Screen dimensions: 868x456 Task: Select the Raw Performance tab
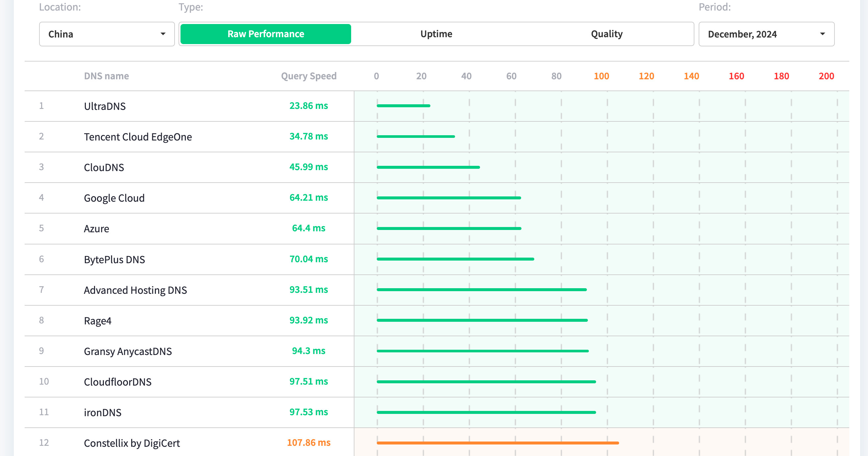click(x=266, y=34)
